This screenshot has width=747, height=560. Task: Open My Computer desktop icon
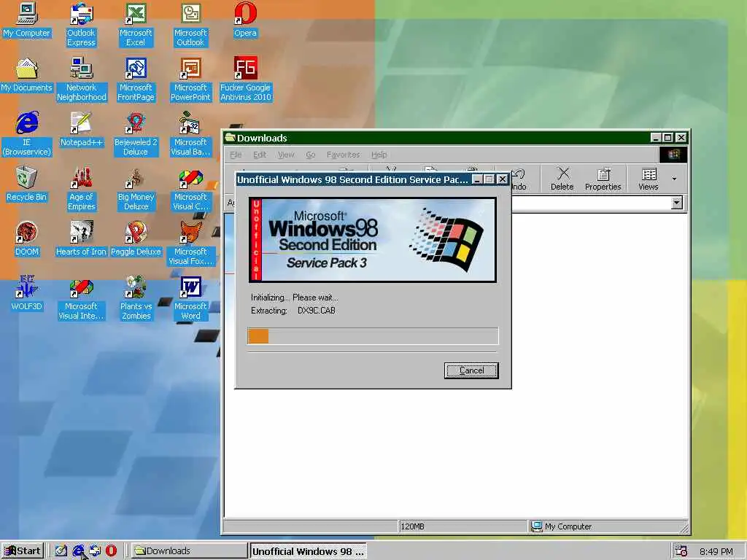pos(27,20)
